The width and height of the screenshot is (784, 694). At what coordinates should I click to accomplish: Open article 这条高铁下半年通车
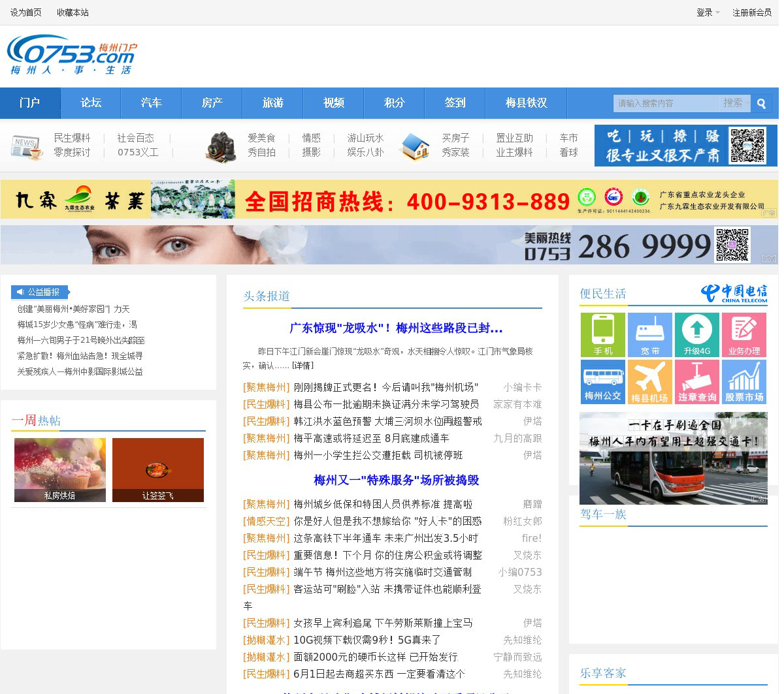click(385, 538)
